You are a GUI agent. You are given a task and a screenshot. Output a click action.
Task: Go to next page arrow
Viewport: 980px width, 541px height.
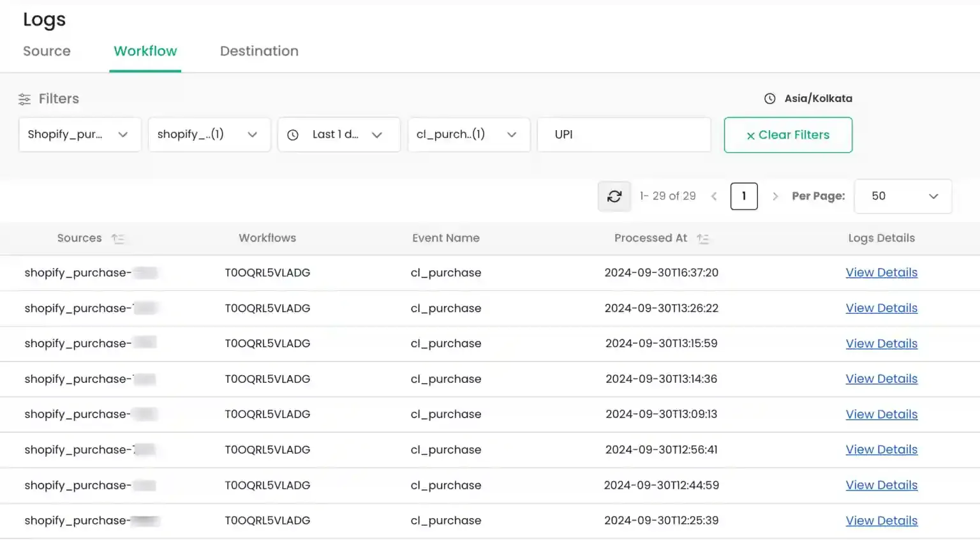click(x=775, y=196)
